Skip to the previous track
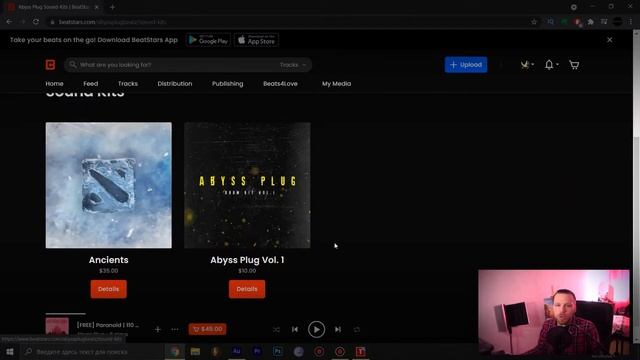 (295, 329)
